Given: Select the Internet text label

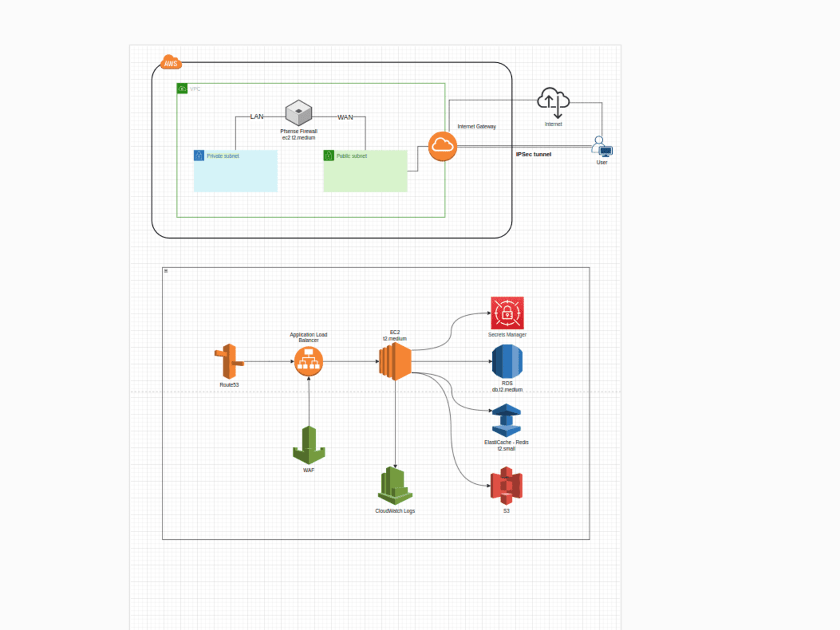Looking at the screenshot, I should tap(553, 124).
